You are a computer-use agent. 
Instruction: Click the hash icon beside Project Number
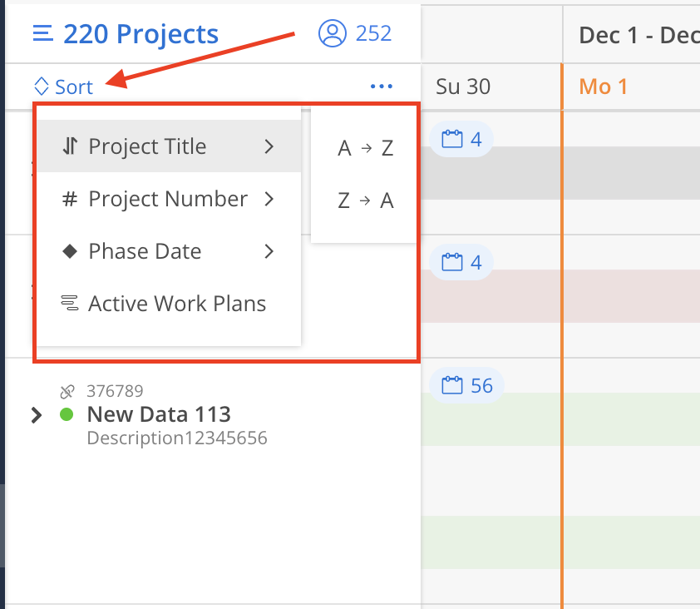[71, 200]
